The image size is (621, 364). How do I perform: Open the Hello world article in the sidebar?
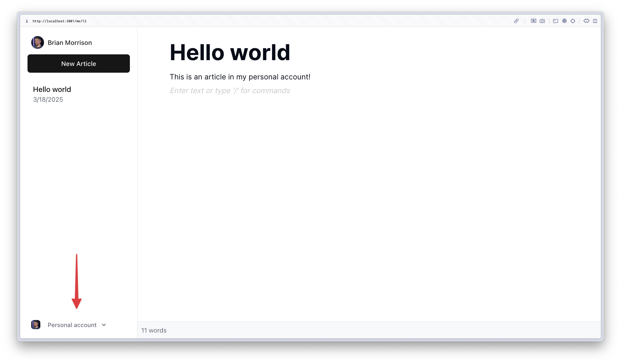click(x=79, y=94)
